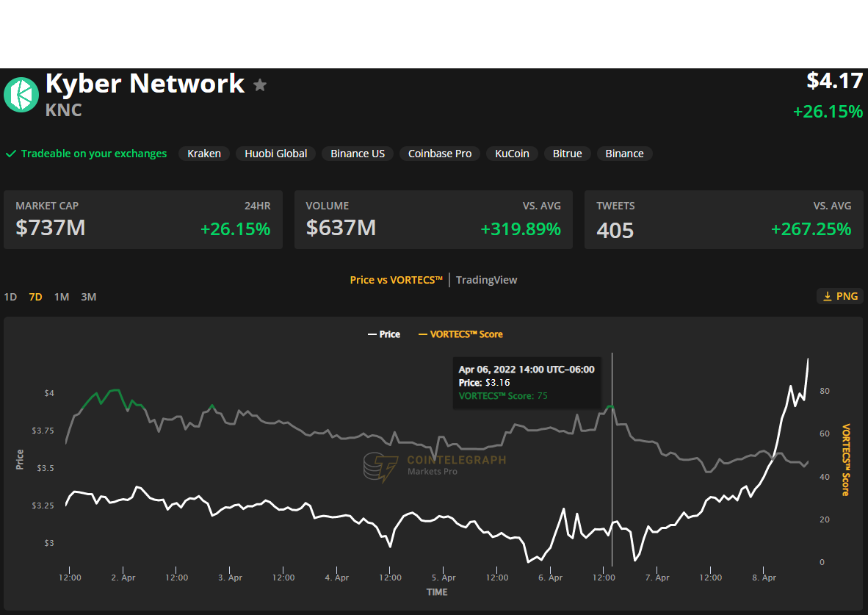Select the 1D time range
This screenshot has width=868, height=615.
[10, 297]
